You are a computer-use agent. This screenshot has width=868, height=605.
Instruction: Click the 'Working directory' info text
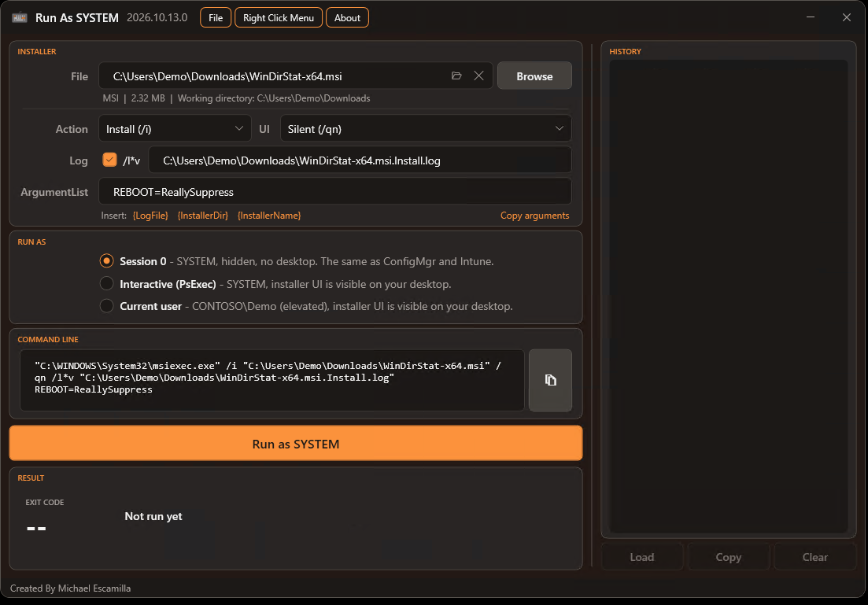coord(274,98)
